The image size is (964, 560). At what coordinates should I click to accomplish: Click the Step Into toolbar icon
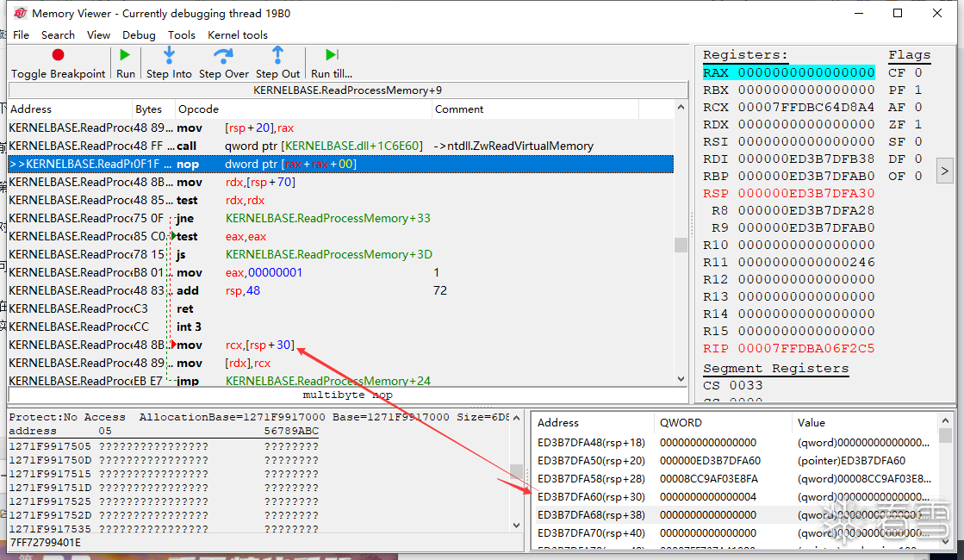point(169,55)
